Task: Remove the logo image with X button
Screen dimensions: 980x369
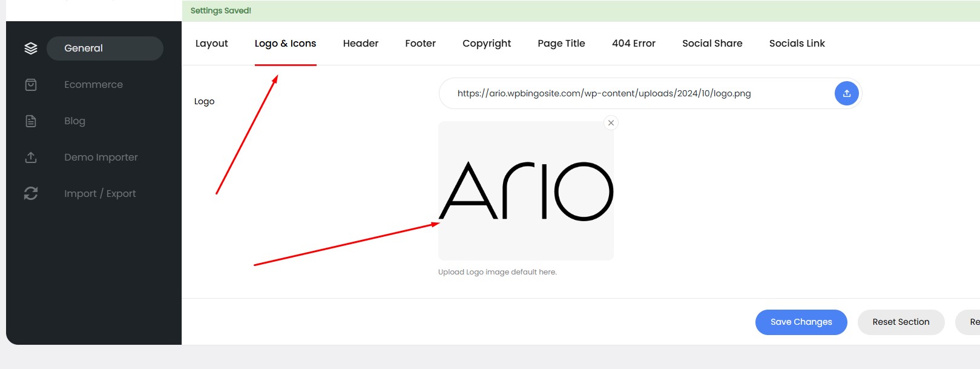Action: click(611, 123)
